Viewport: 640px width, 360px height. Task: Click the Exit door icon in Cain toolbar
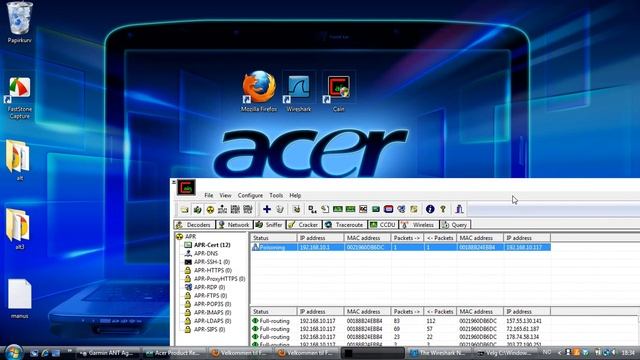459,209
